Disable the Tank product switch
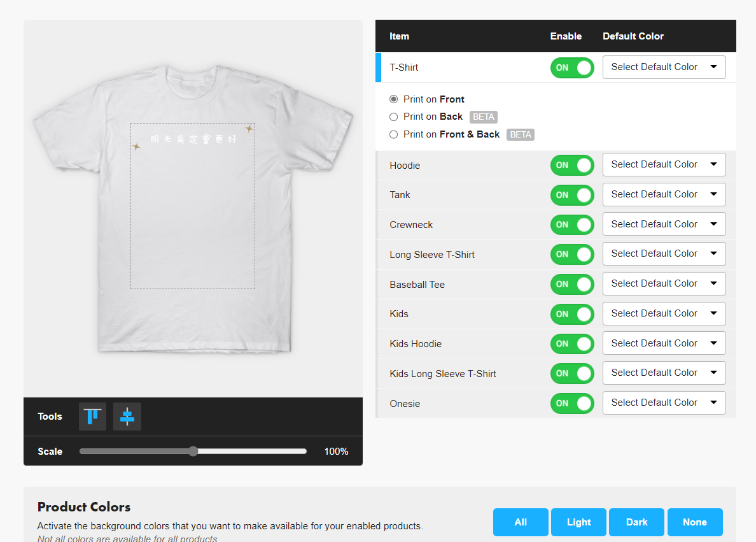 [x=572, y=195]
